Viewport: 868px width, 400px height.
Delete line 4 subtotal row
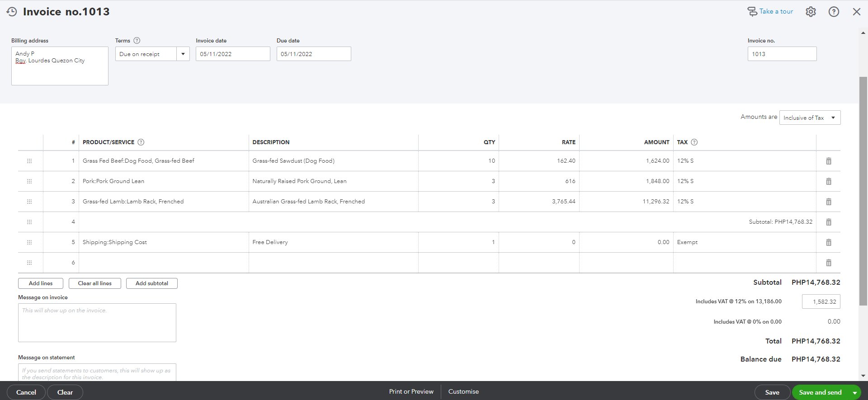coord(829,222)
